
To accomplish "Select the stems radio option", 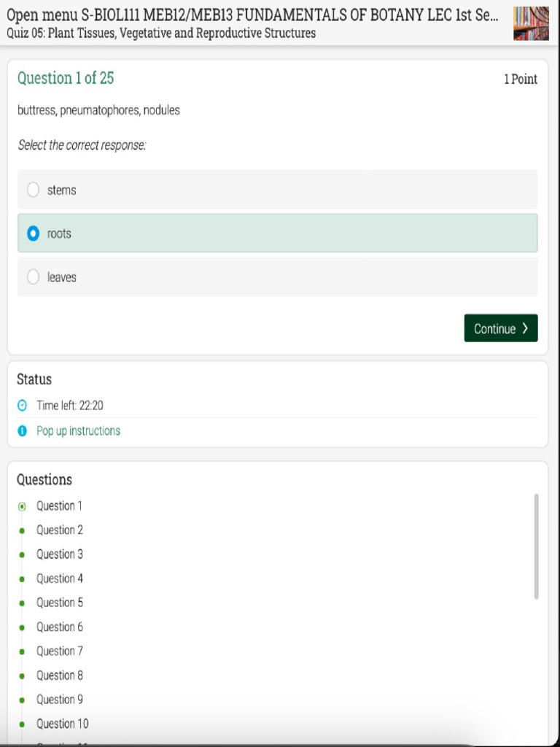I will pos(34,190).
